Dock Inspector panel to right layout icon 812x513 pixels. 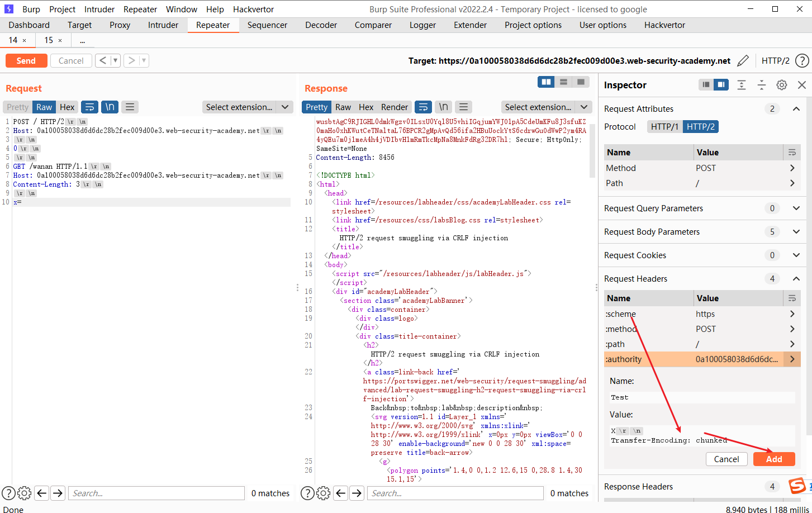tap(721, 85)
